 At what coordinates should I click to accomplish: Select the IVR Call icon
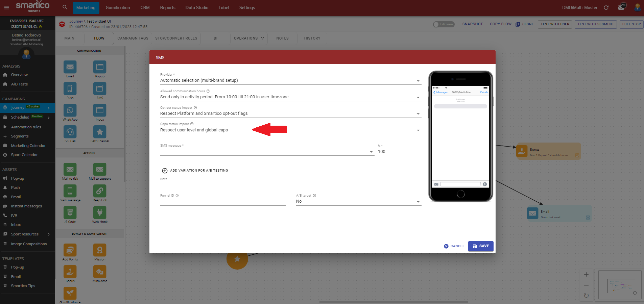[x=70, y=132]
